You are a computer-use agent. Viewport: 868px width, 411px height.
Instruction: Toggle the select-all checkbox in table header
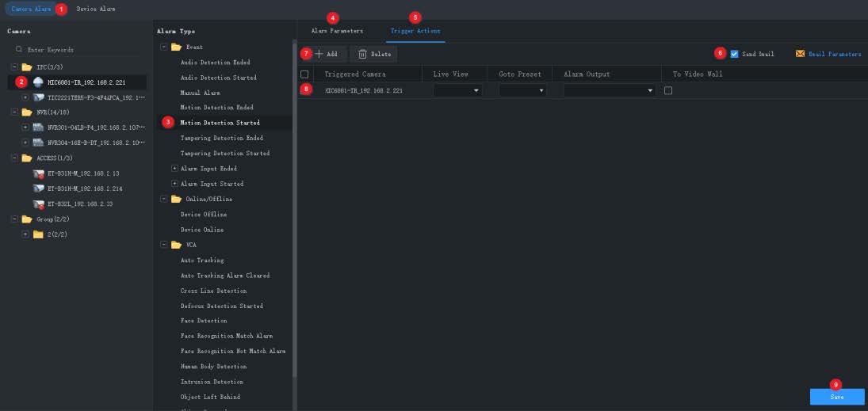click(304, 74)
